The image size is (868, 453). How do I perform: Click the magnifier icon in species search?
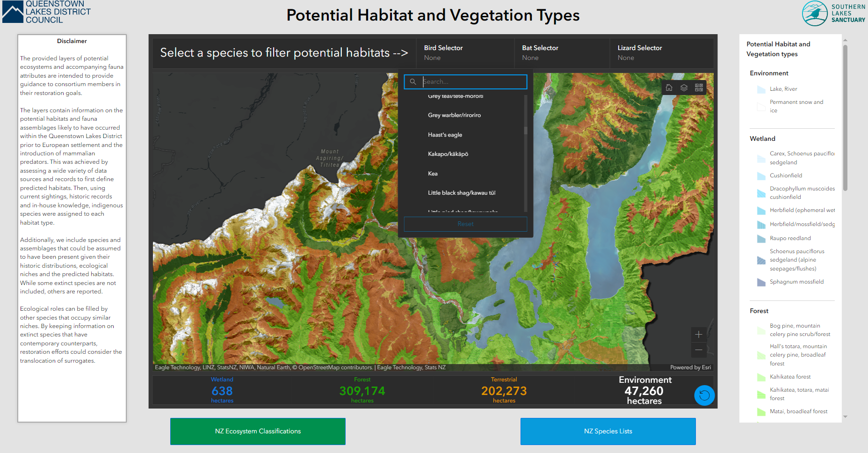413,82
